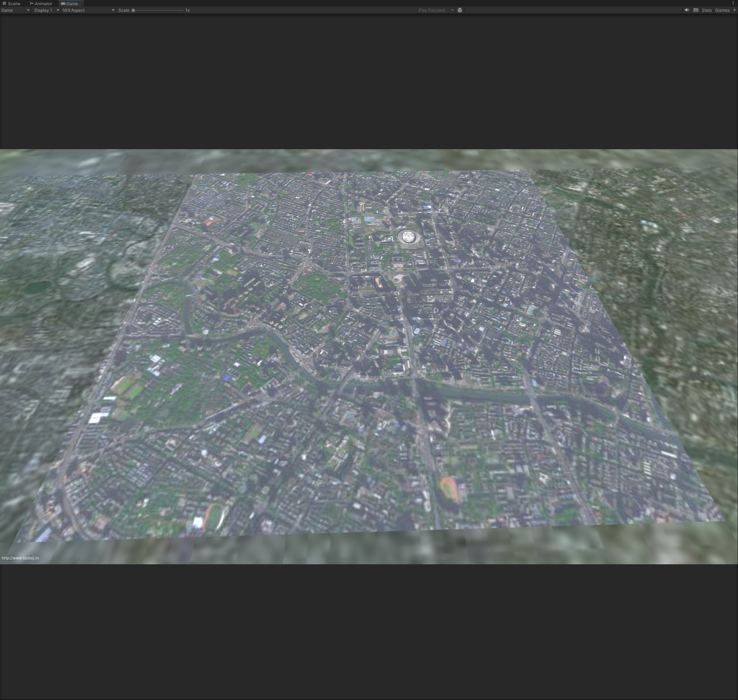Screen dimensions: 738x700
Task: Click the Game tab controller icon
Action: pos(64,3)
